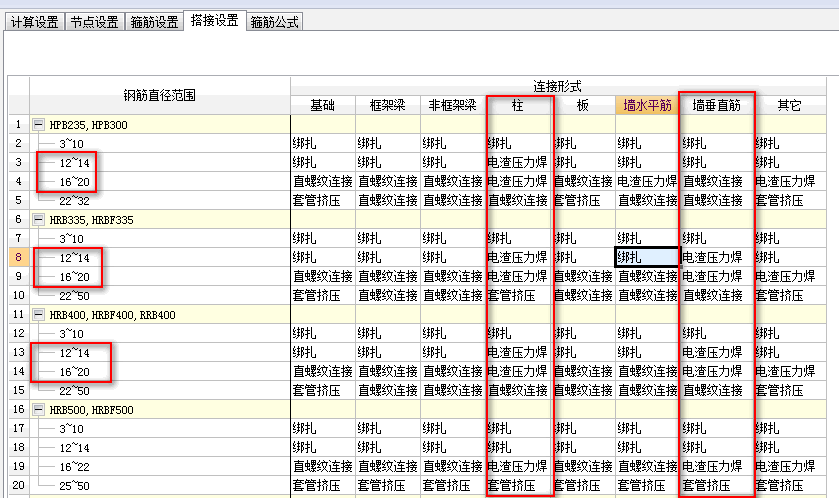Screen dimensions: 839x498
Task: Select 电渣压力焊 in row 9 其它 column
Action: [x=790, y=277]
